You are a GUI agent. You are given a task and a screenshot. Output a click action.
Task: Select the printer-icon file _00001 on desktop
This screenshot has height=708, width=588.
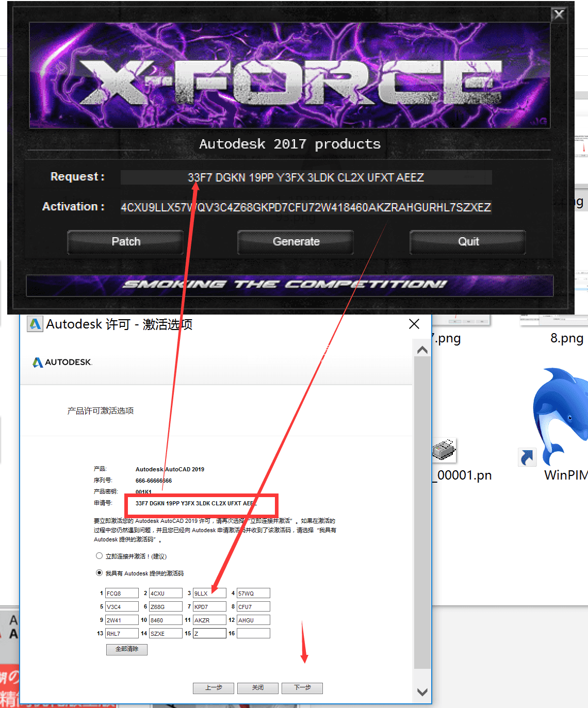point(444,450)
